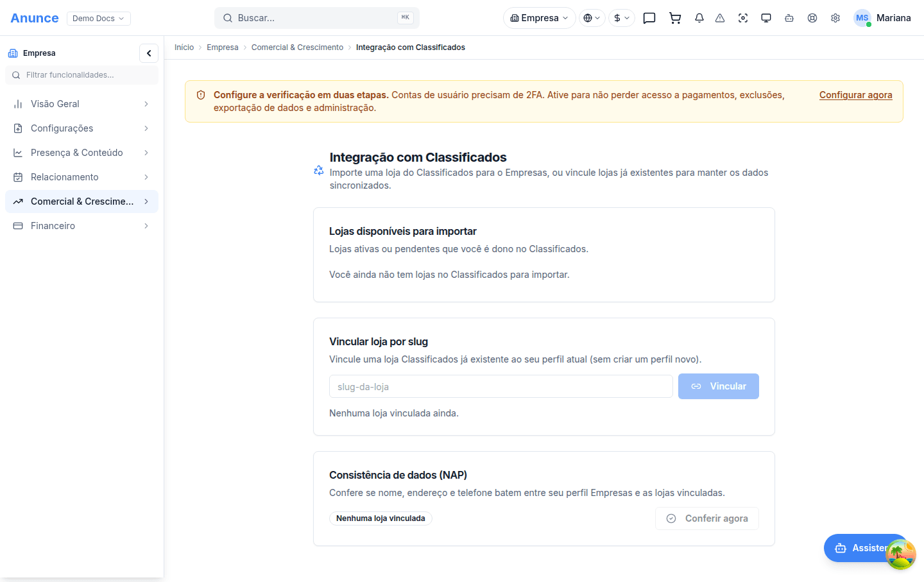This screenshot has height=582, width=924.
Task: Collapse the sidebar with the arrow button
Action: coord(149,53)
